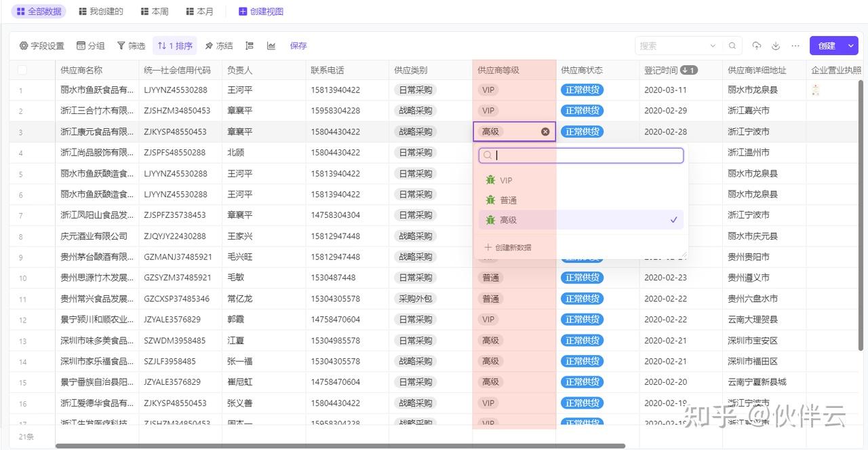Click the plus icon for 创建新数据

click(488, 247)
